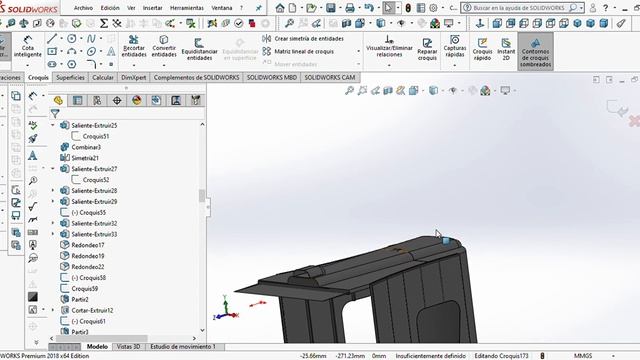Activate Croquis rápido
640x360 pixels.
coord(482,49)
